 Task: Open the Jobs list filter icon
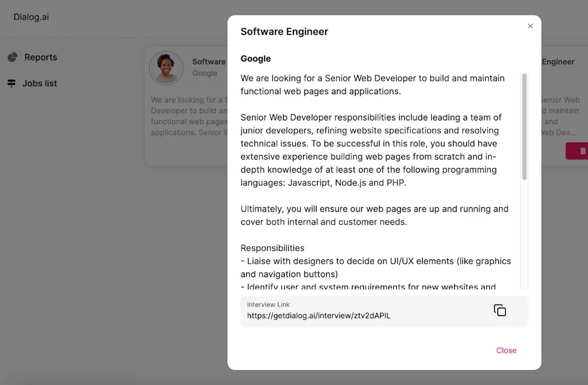(12, 83)
